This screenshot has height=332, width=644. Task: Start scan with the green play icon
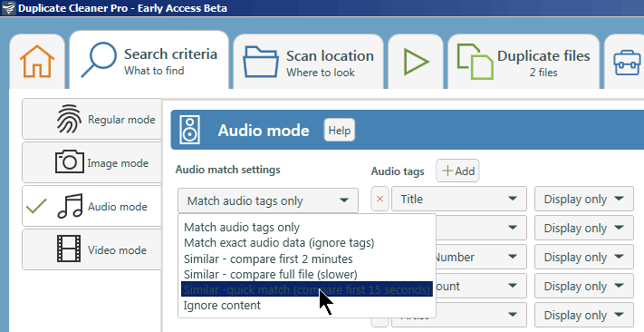coord(416,62)
